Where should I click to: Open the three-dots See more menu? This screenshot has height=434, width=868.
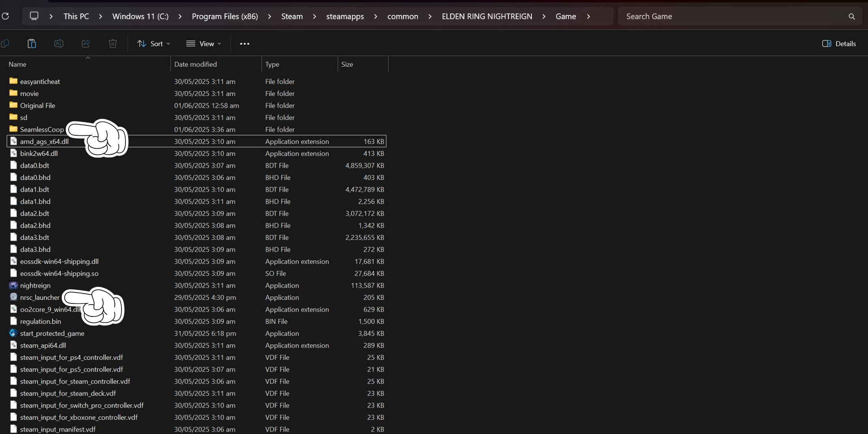click(245, 44)
